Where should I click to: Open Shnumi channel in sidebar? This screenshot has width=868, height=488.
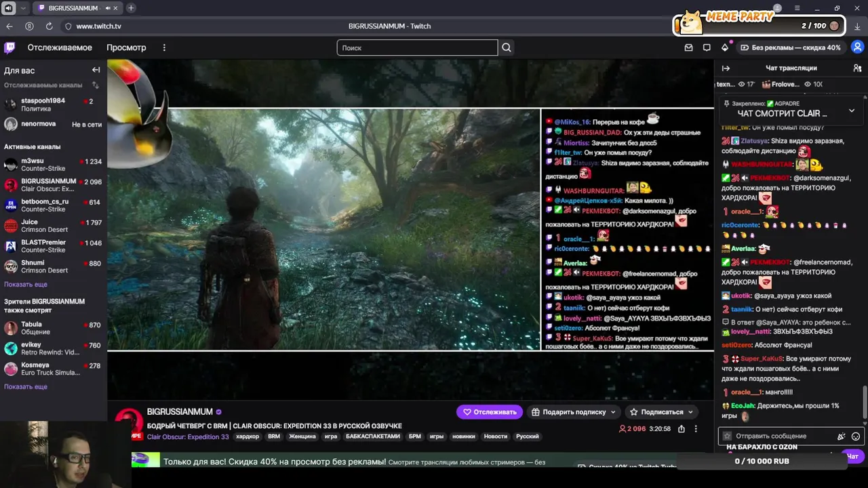click(53, 266)
